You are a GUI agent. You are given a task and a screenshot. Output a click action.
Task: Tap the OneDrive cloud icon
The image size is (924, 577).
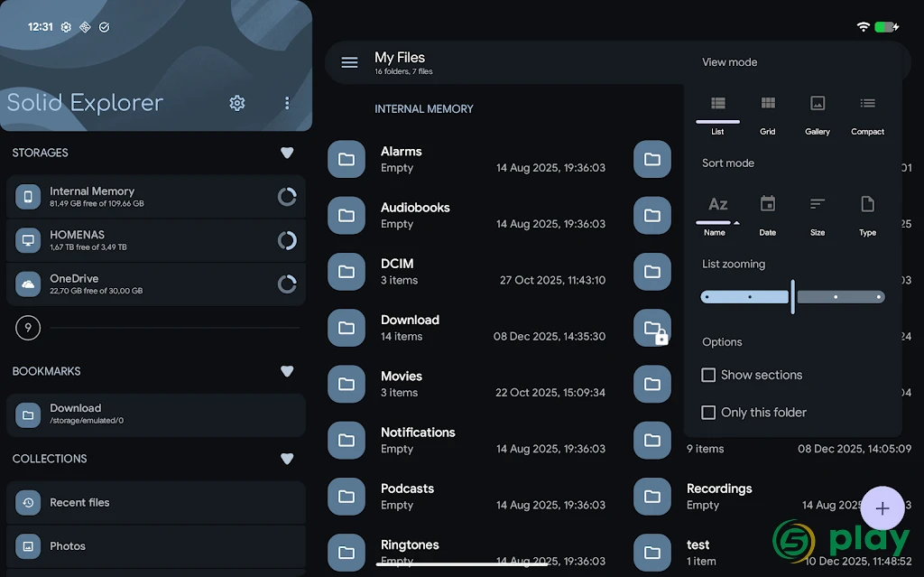point(28,284)
